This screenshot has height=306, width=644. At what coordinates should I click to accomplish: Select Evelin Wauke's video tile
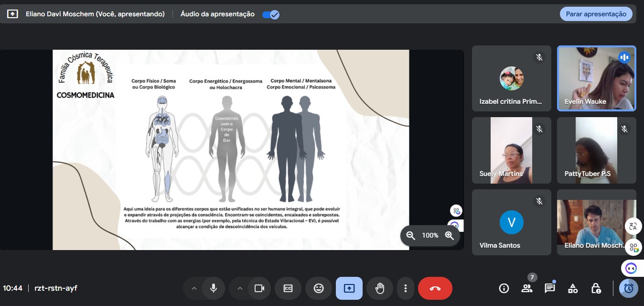pos(596,79)
